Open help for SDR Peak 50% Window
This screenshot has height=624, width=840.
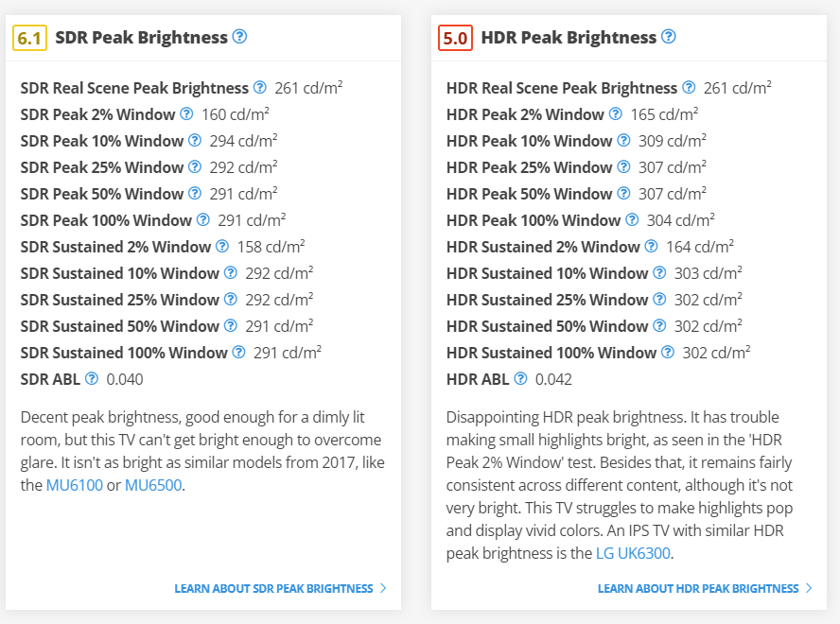pos(194,194)
